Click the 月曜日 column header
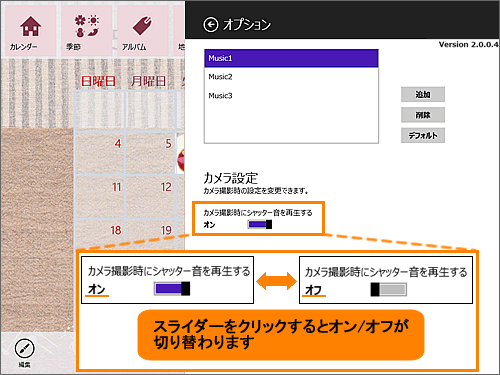 tap(148, 81)
